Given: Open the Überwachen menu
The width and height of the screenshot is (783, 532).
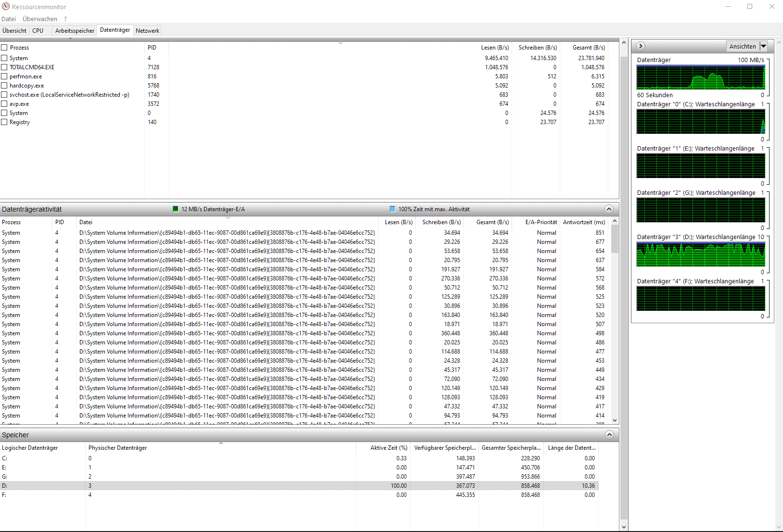Looking at the screenshot, I should tap(40, 19).
